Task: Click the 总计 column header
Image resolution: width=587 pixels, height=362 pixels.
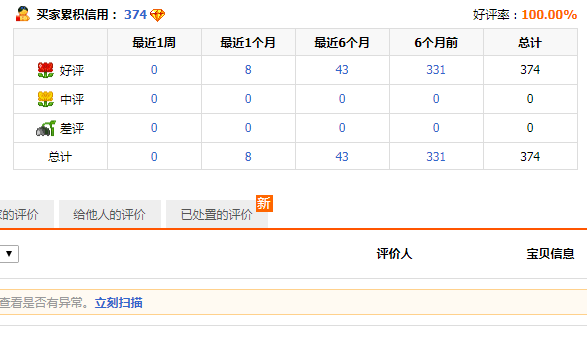Action: point(530,43)
